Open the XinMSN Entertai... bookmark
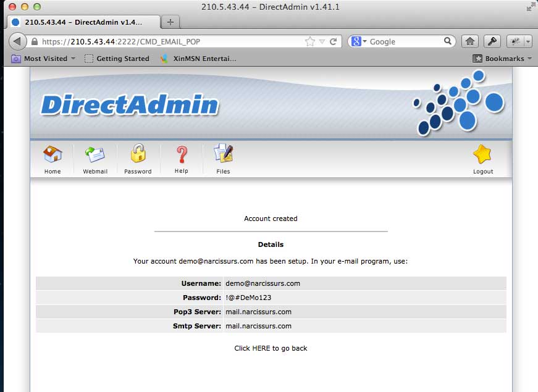Viewport: 538px width, 392px height. 198,59
